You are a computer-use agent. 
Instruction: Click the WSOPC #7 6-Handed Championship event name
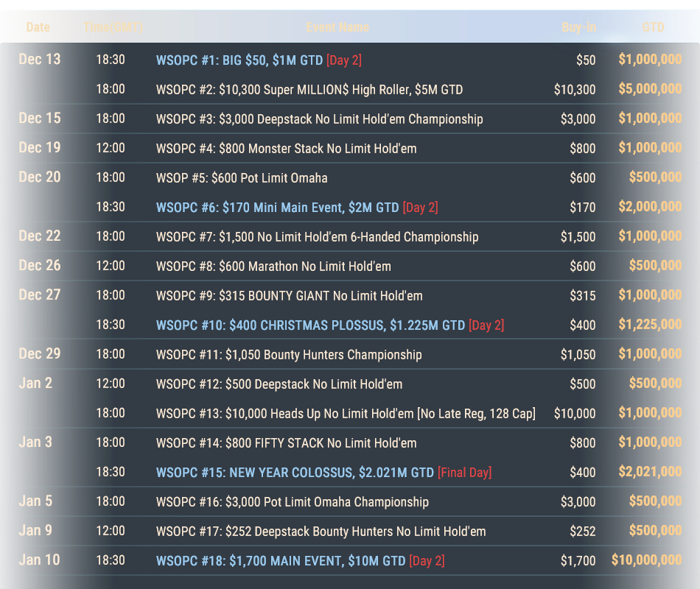pyautogui.click(x=317, y=236)
